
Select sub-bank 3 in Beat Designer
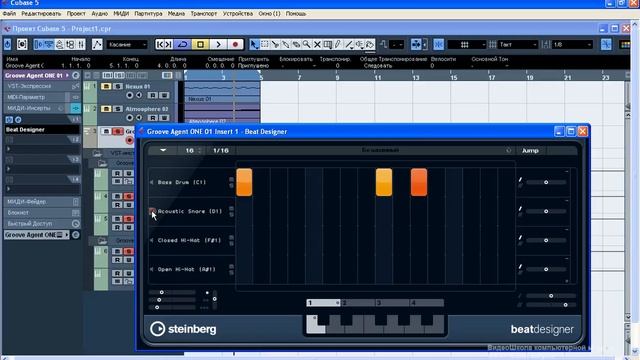pyautogui.click(x=392, y=303)
